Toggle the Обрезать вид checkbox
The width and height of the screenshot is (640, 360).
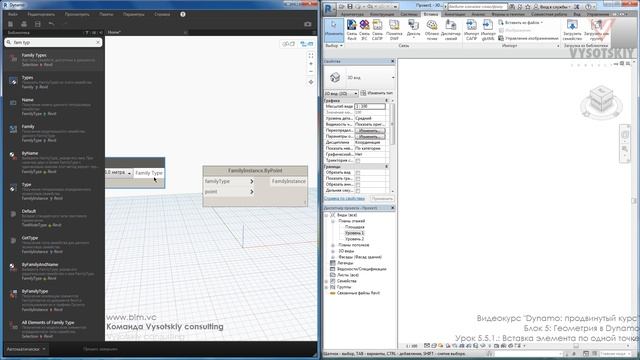click(358, 173)
